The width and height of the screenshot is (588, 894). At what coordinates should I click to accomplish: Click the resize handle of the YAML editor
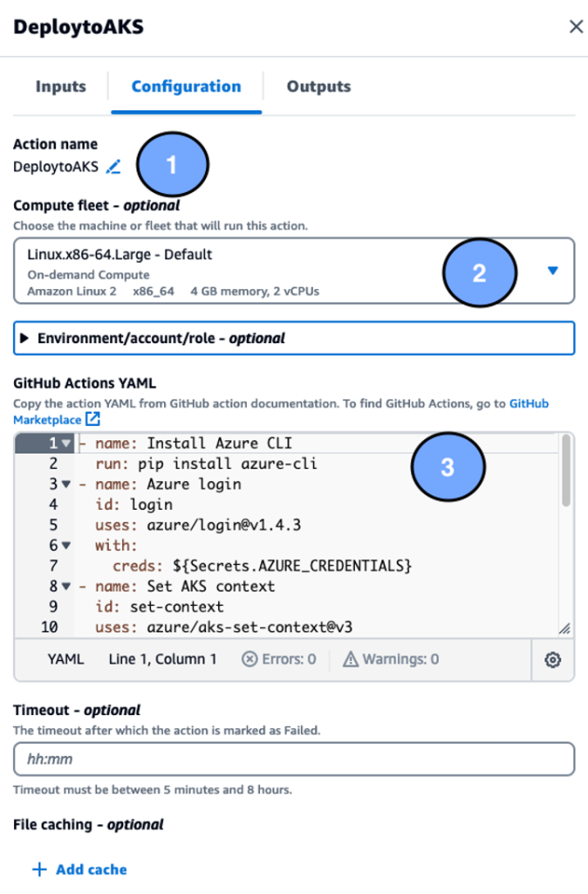click(x=565, y=628)
